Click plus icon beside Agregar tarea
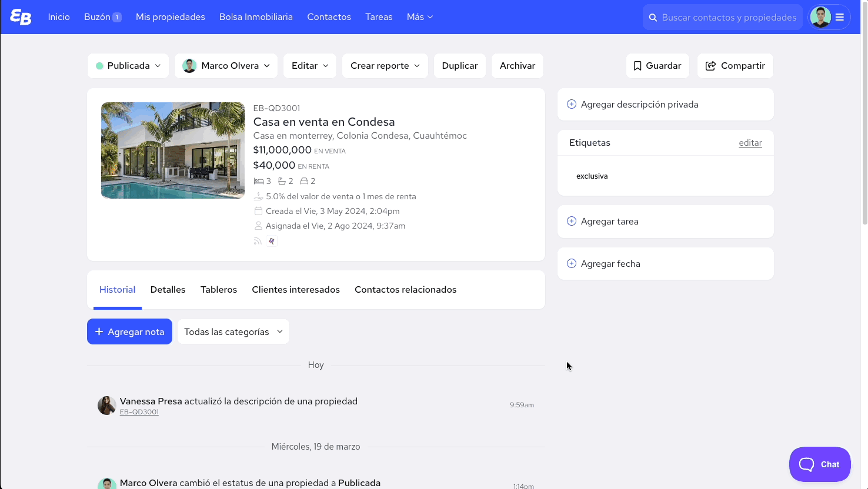Viewport: 868px width, 489px height. tap(571, 222)
